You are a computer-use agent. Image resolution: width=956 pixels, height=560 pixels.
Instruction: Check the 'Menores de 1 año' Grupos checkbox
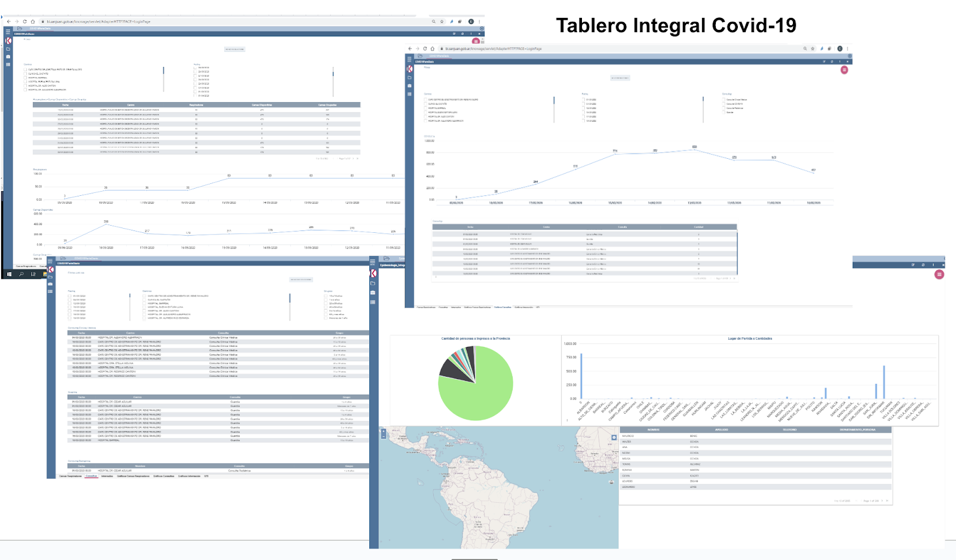pos(326,318)
